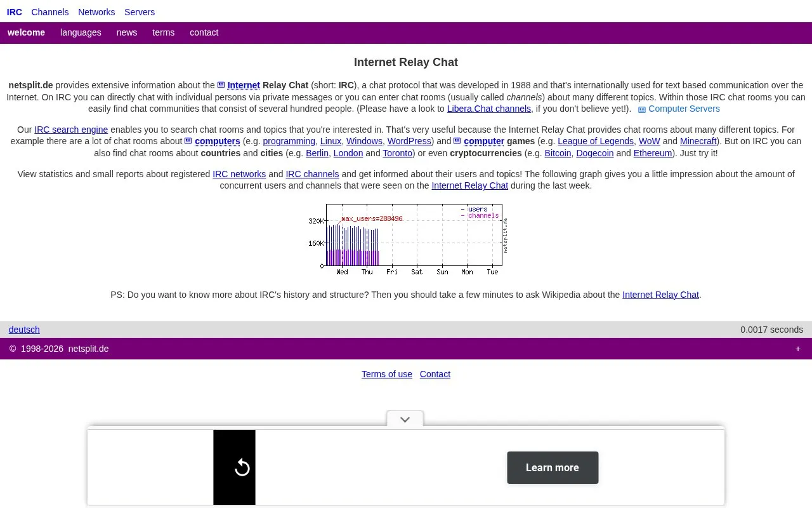The image size is (812, 508).
Task: Click the bold Internet link in the intro
Action: [x=244, y=85]
